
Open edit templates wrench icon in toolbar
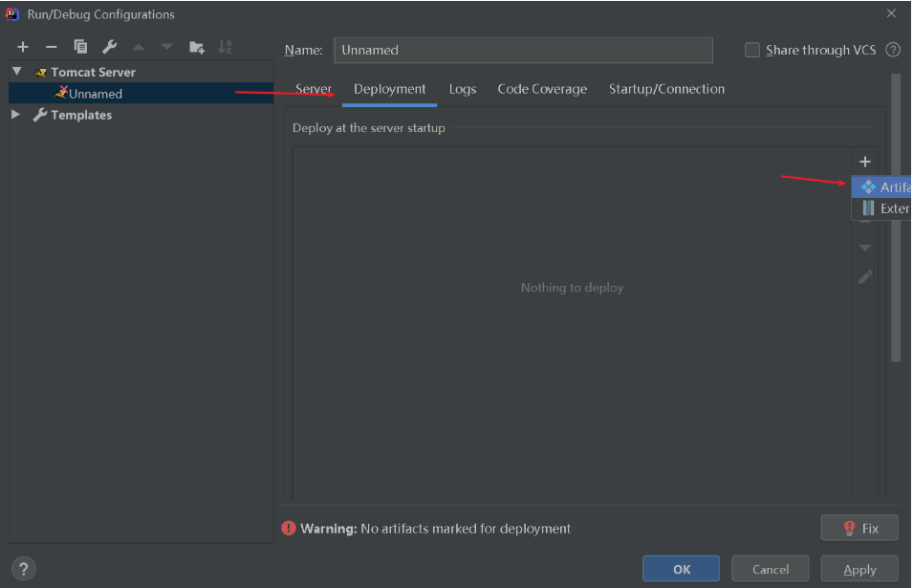click(x=110, y=47)
